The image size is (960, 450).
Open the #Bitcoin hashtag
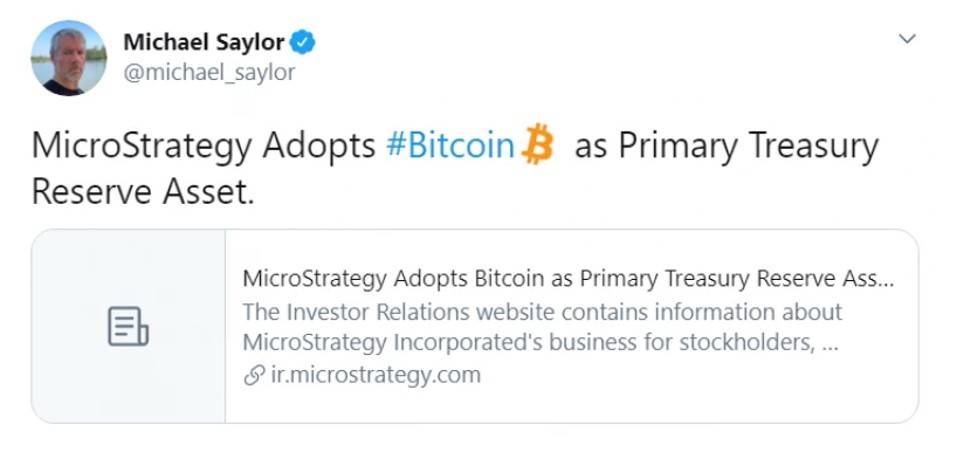pyautogui.click(x=450, y=146)
